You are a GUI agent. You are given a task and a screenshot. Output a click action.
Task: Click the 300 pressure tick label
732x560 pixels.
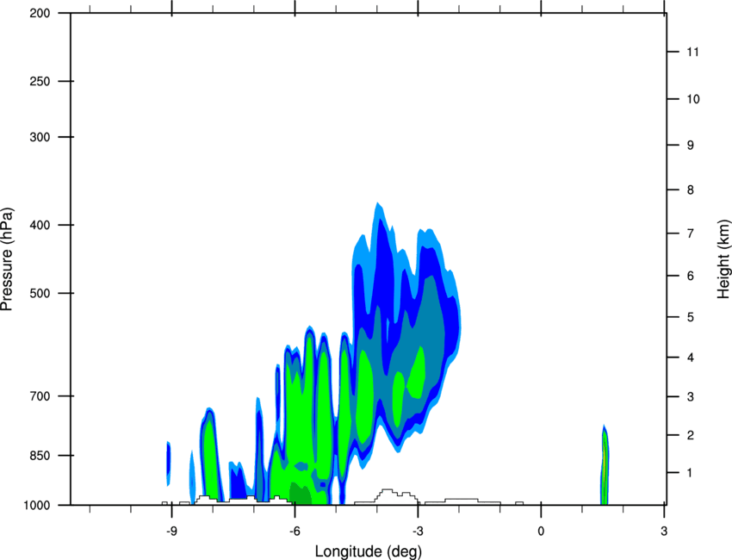(40, 137)
